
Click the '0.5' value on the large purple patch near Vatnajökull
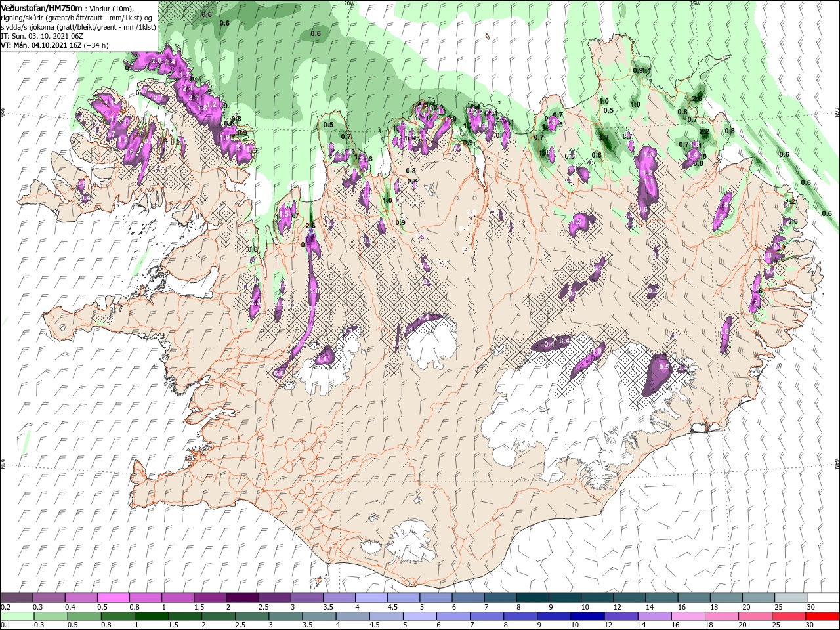coord(663,367)
